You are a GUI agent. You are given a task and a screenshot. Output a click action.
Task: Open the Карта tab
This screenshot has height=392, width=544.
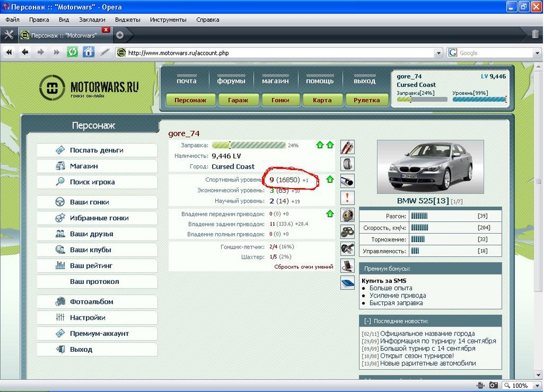tap(322, 100)
